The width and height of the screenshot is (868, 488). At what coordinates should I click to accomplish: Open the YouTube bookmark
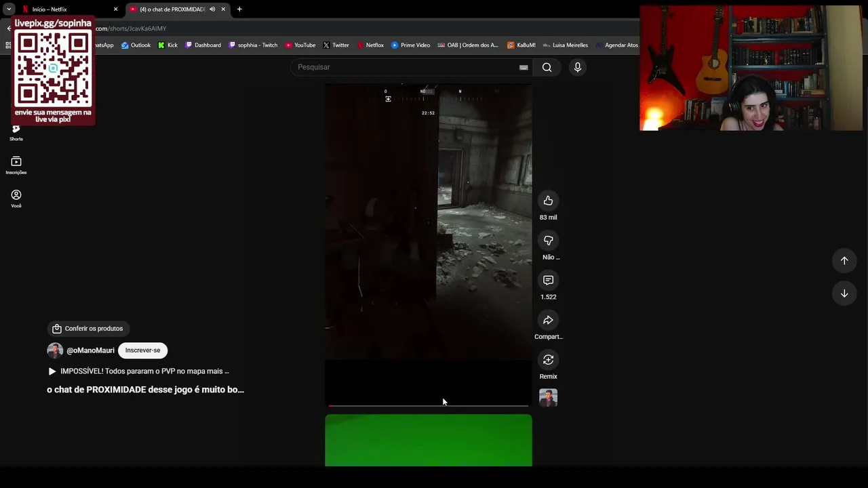coord(300,45)
